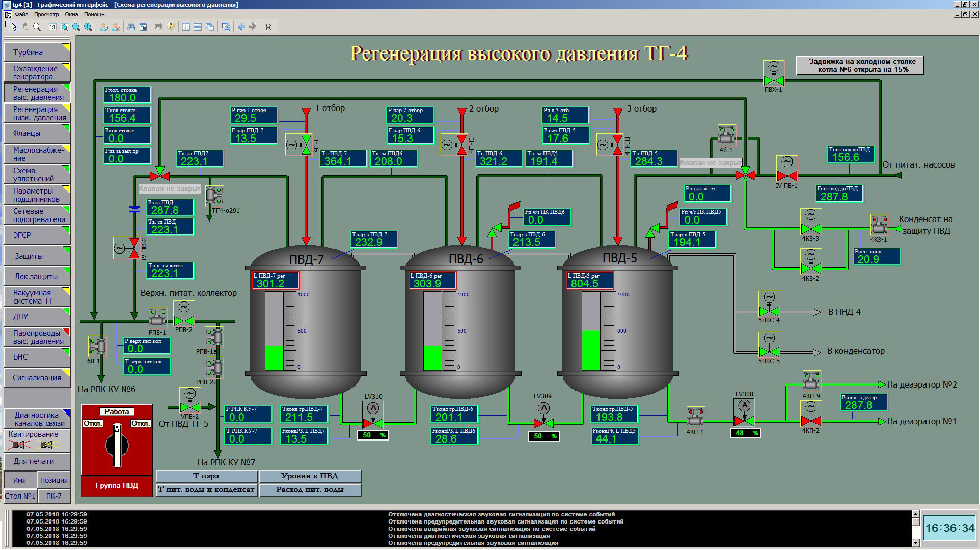The width and height of the screenshot is (980, 550).
Task: Click the ПВХ-1 valve symbol
Action: point(773,73)
